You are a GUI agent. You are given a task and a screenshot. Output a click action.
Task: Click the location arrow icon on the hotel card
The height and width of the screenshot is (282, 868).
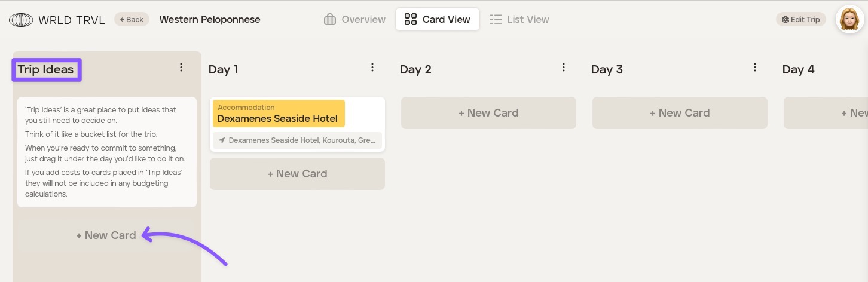tap(222, 141)
